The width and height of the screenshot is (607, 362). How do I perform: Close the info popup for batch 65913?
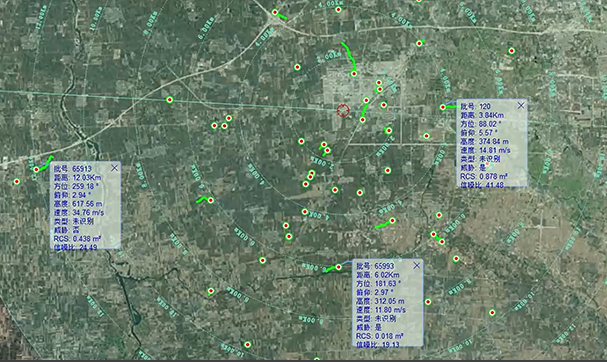pos(114,168)
